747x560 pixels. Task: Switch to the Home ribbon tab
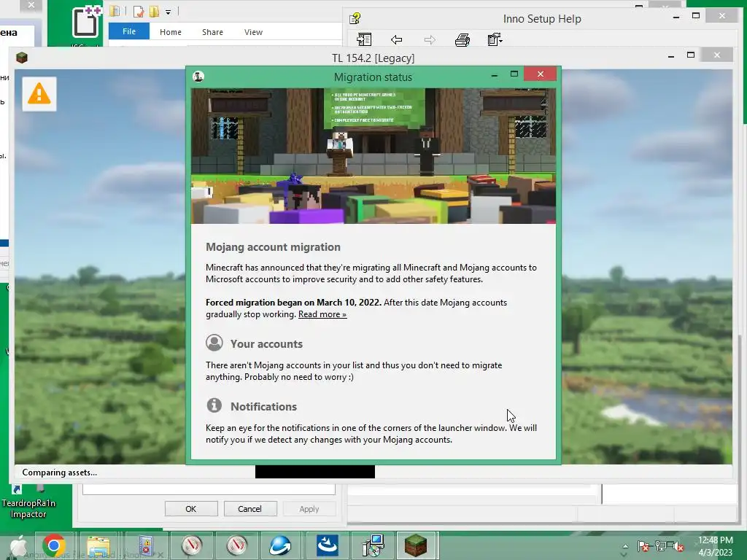pos(171,32)
